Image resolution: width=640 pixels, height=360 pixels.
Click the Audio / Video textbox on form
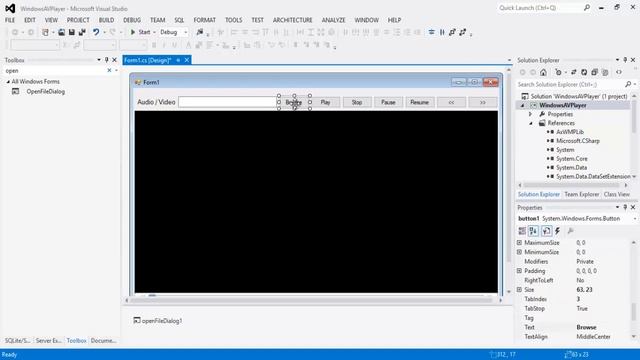[227, 102]
